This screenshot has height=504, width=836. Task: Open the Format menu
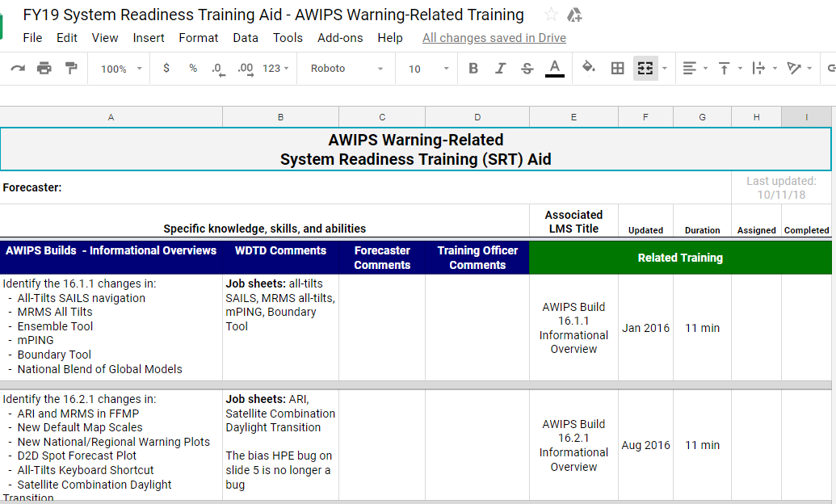click(199, 38)
